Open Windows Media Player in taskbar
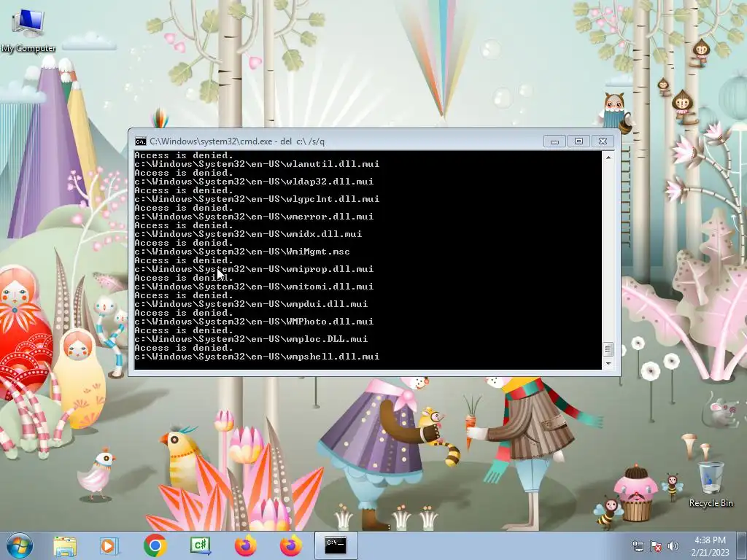747x560 pixels. coord(109,545)
